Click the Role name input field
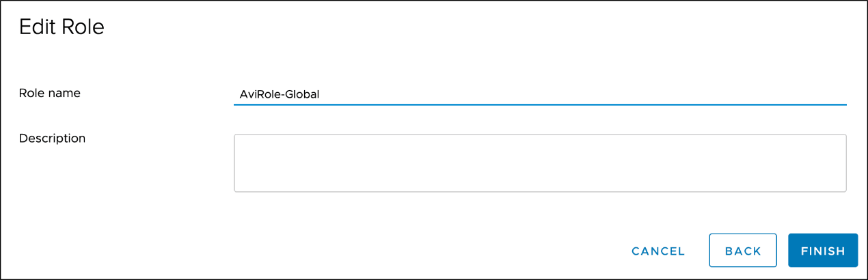 click(x=540, y=94)
